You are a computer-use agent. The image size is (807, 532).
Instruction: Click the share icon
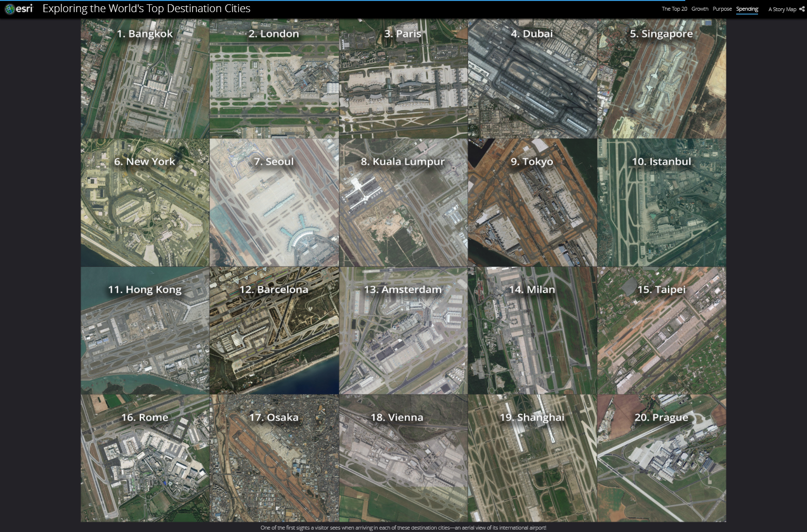(x=802, y=9)
